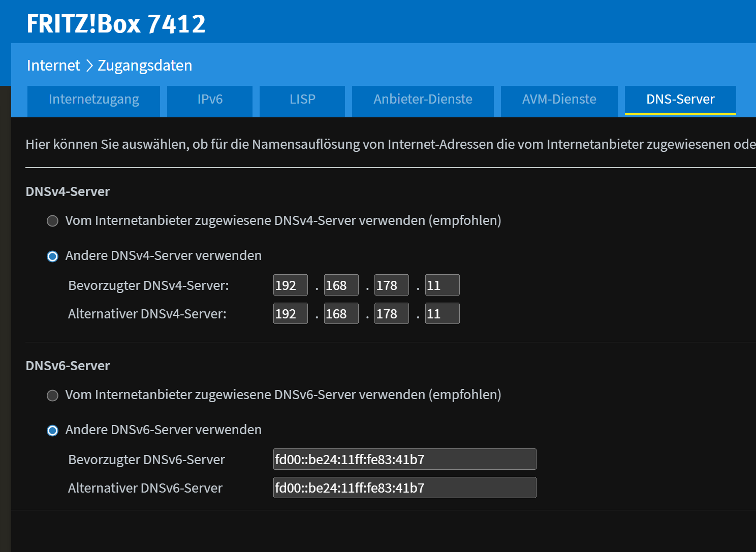The image size is (756, 552).
Task: Focus the Alternativer DNSv6-Server address field
Action: point(404,488)
